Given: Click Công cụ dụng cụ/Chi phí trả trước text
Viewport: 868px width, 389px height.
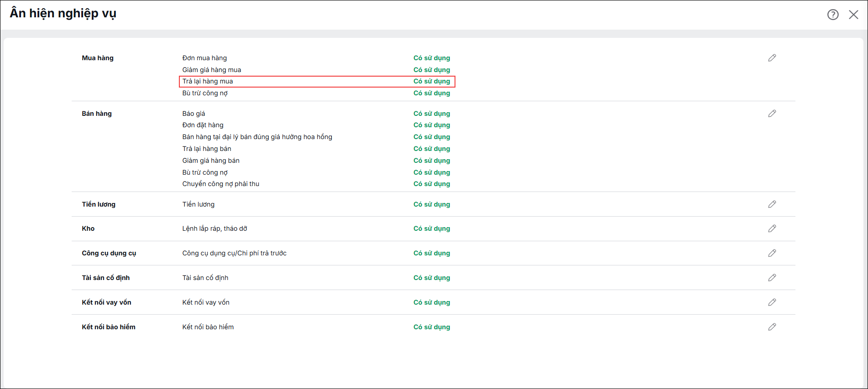Looking at the screenshot, I should tap(234, 253).
